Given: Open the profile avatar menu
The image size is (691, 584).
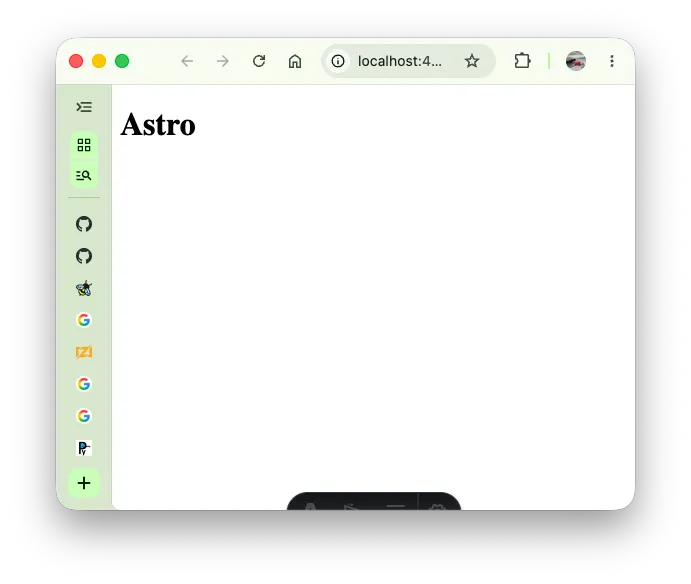Looking at the screenshot, I should tap(576, 61).
